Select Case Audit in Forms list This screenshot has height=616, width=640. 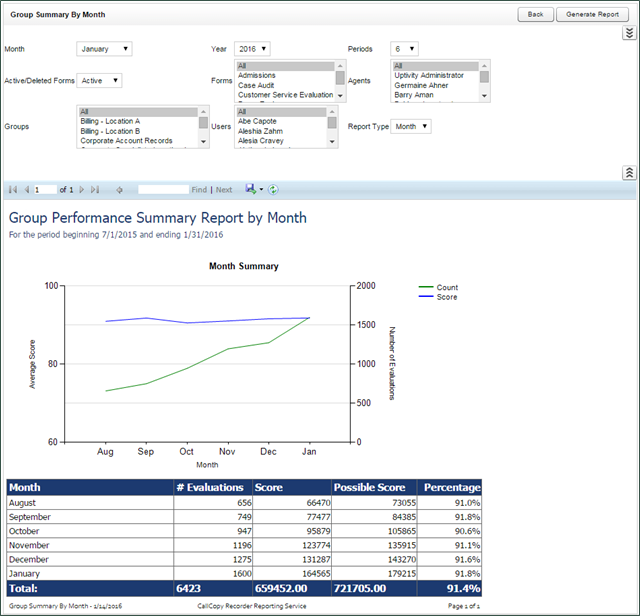[257, 86]
